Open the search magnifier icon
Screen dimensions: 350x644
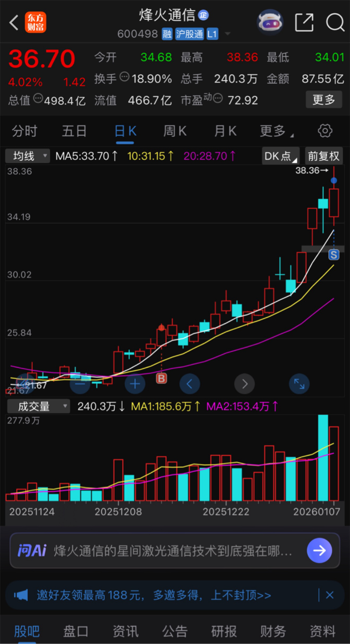click(335, 22)
